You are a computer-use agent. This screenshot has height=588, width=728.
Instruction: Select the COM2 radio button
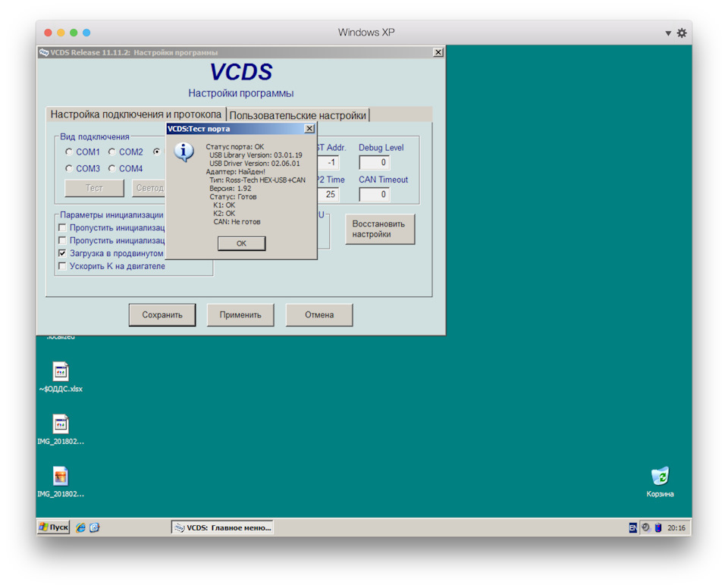(x=112, y=152)
